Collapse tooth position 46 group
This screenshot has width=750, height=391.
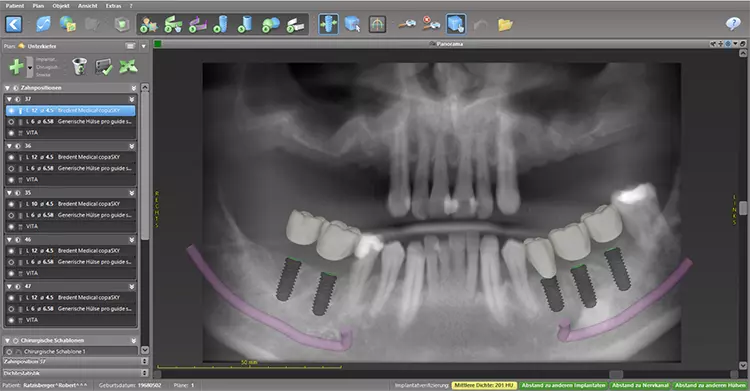click(9, 239)
